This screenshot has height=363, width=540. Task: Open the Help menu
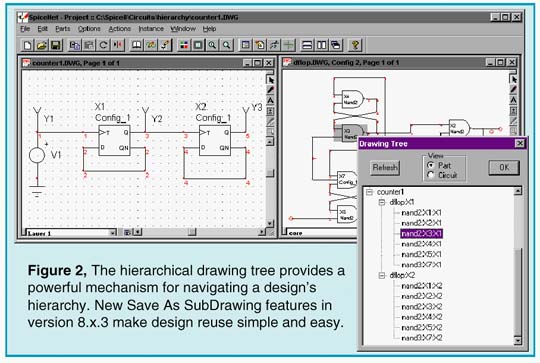209,29
